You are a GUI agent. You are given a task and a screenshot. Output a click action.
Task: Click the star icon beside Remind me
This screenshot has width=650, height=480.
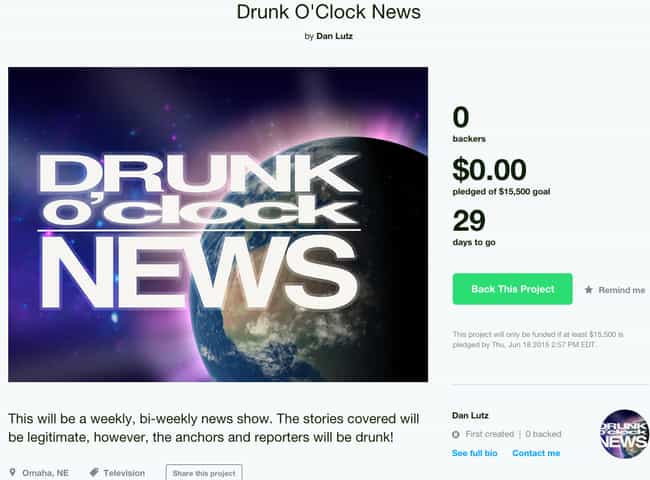588,290
